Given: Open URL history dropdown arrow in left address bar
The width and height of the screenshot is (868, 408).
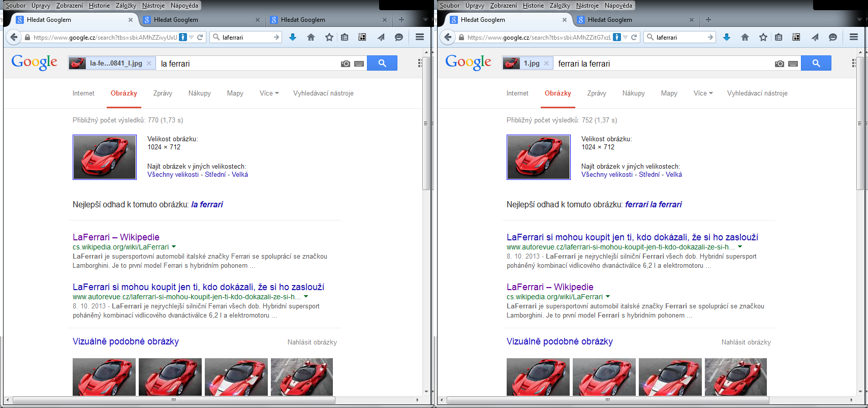Looking at the screenshot, I should pyautogui.click(x=192, y=37).
